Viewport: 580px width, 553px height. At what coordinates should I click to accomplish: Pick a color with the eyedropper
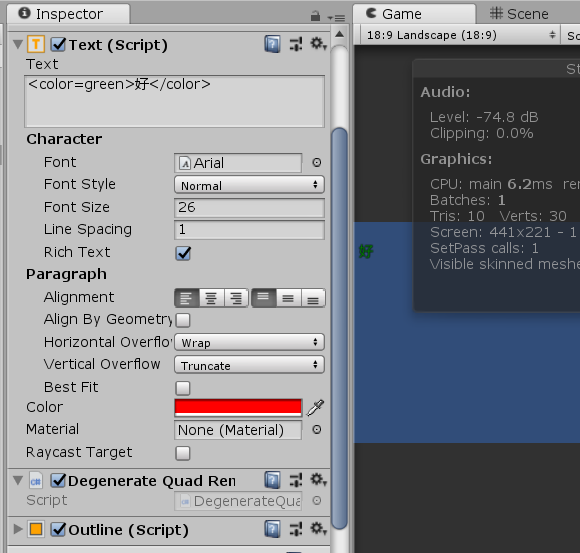pyautogui.click(x=316, y=407)
